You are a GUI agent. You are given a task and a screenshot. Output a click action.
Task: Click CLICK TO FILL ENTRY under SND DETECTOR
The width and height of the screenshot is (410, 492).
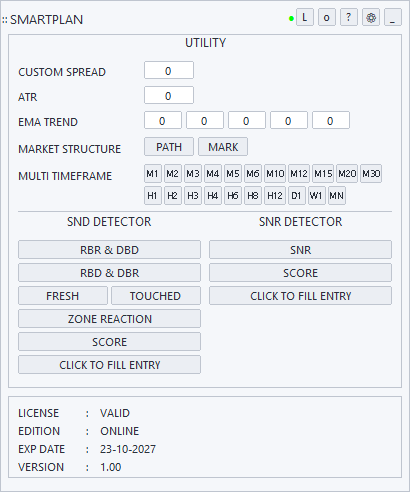click(x=109, y=365)
